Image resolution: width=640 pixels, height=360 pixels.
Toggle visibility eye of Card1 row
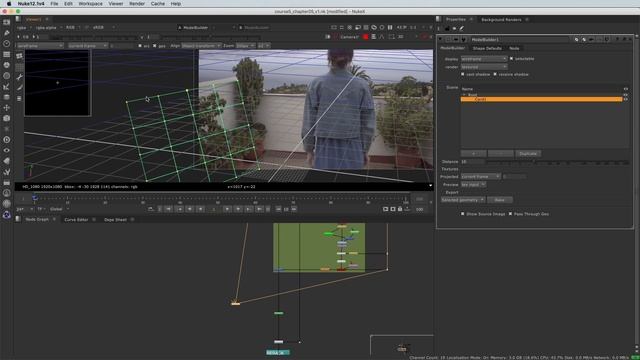tap(626, 99)
